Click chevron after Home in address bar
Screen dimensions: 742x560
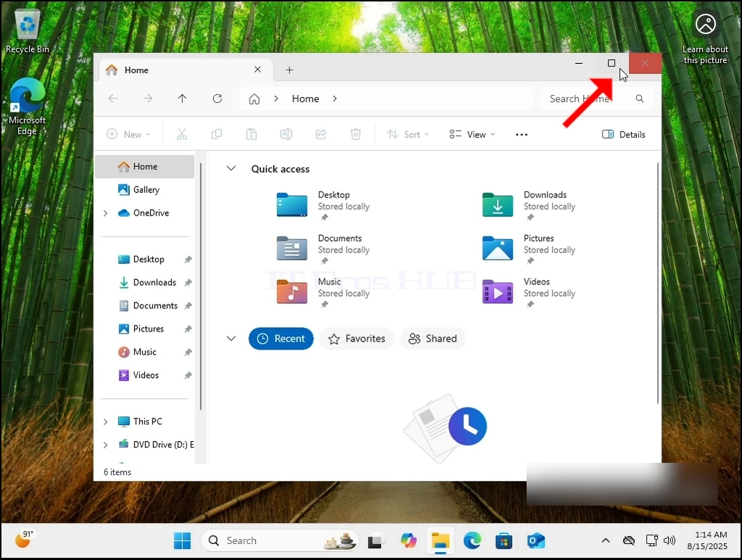tap(335, 99)
